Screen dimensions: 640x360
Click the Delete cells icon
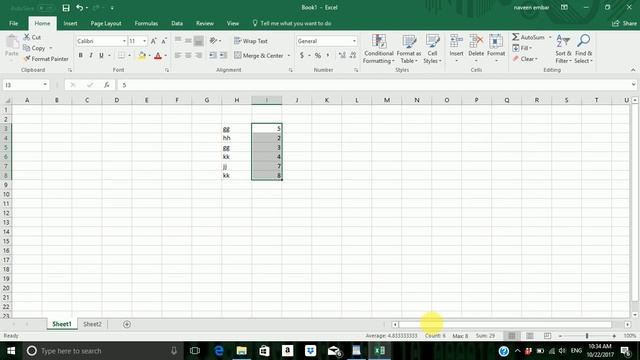[476, 42]
